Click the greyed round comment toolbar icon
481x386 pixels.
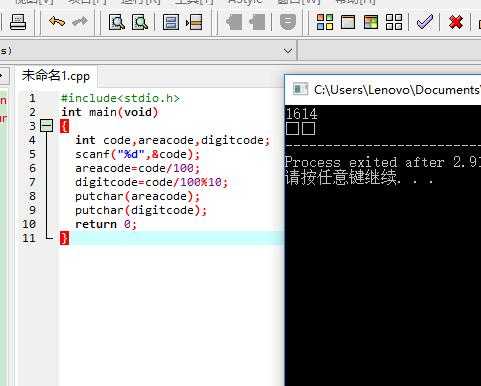point(288,23)
